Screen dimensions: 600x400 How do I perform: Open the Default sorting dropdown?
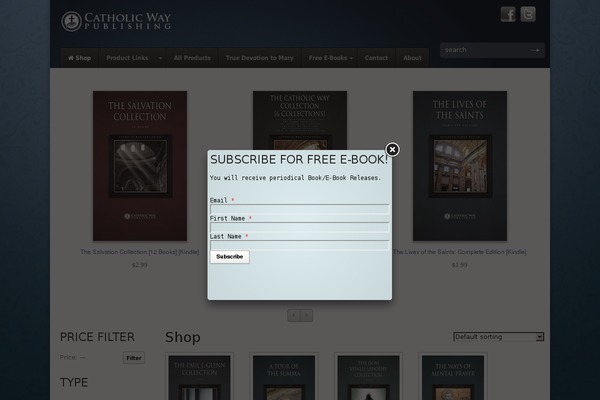499,337
